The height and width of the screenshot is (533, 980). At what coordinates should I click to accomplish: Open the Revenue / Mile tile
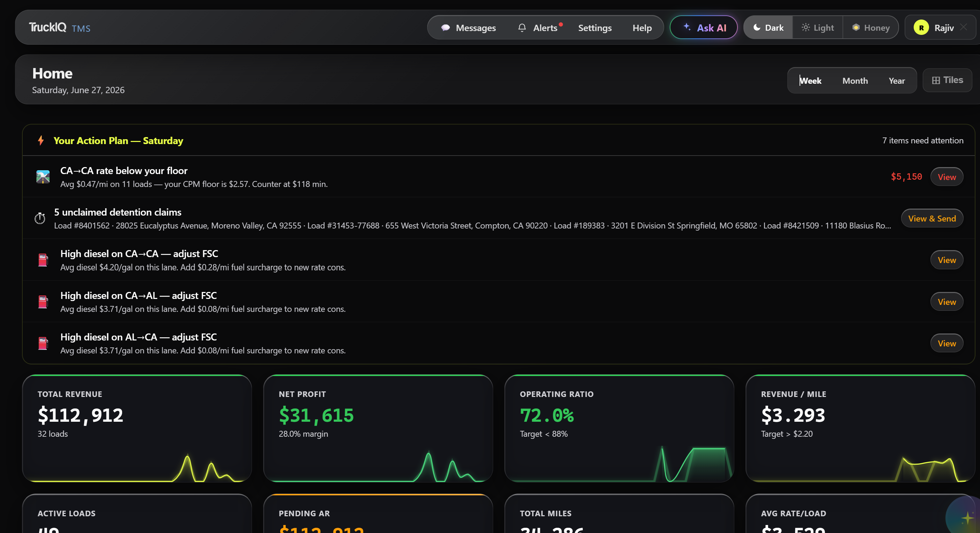[x=860, y=428]
